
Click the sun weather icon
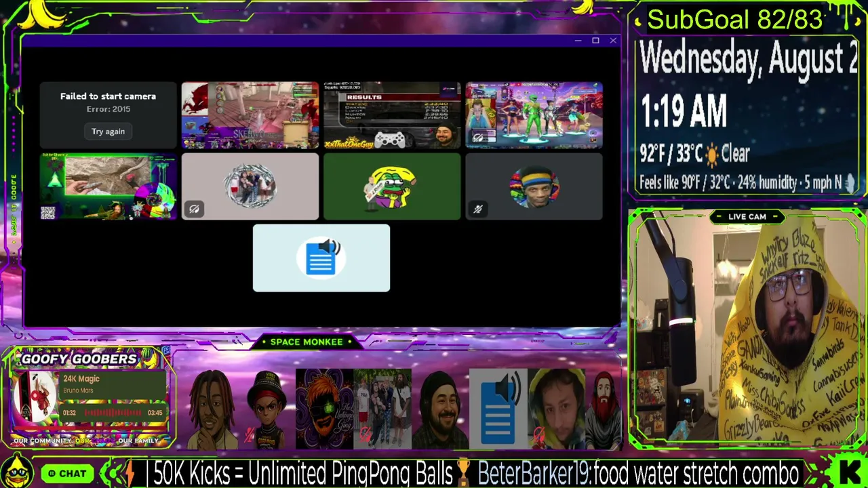[712, 156]
